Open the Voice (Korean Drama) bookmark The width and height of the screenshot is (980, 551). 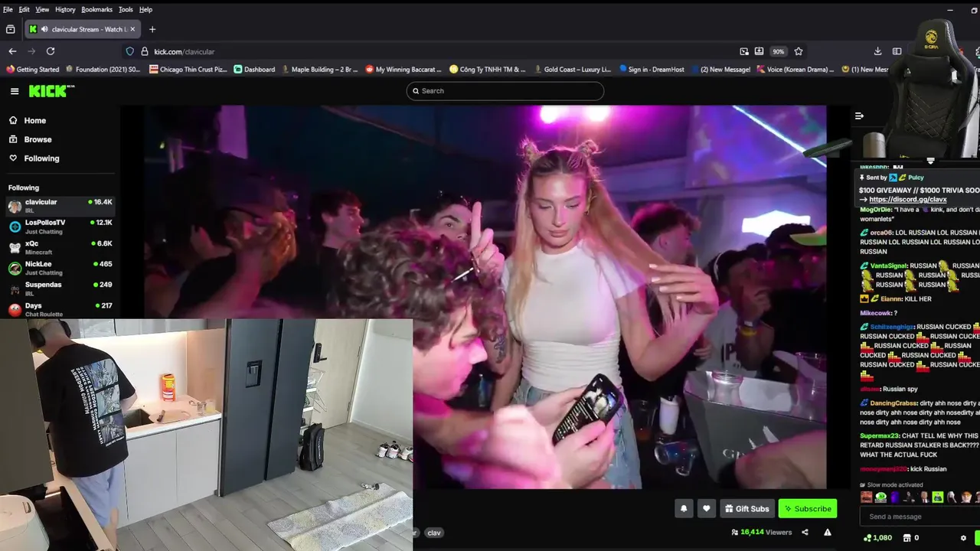click(x=795, y=70)
